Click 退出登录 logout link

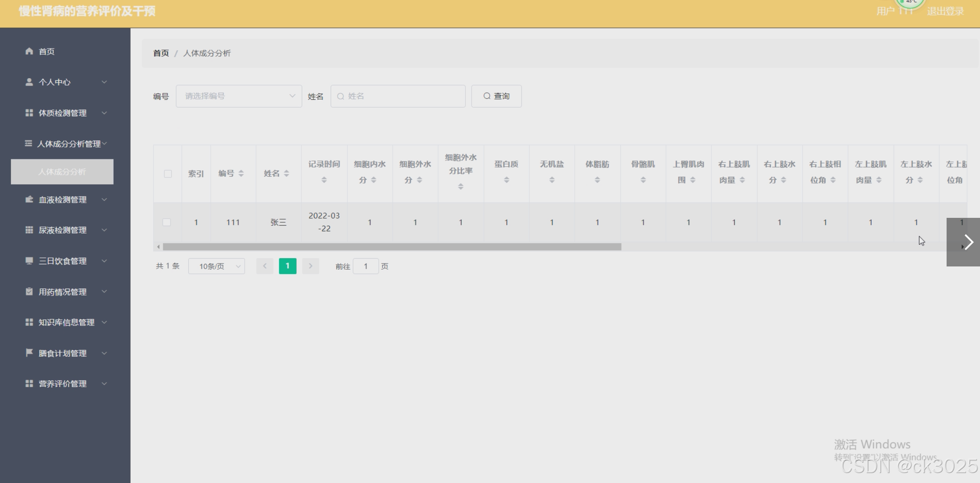945,11
